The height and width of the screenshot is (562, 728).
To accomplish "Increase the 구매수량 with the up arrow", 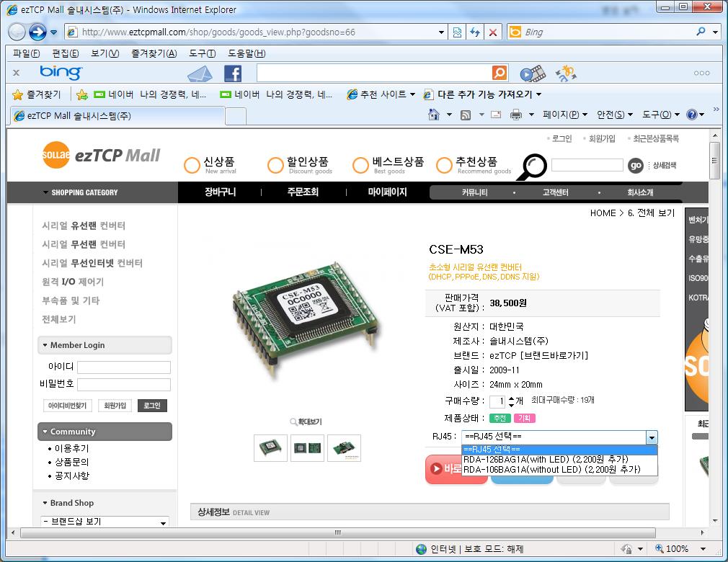I will [512, 398].
